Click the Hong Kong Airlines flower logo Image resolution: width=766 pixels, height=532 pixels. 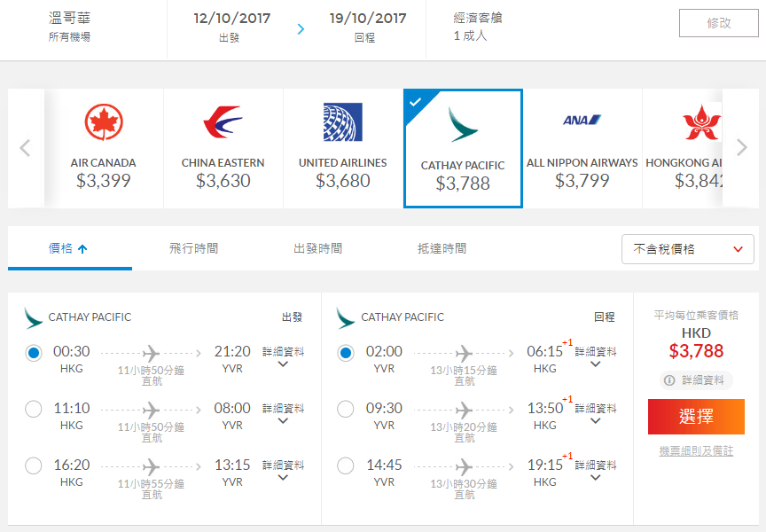pos(701,122)
